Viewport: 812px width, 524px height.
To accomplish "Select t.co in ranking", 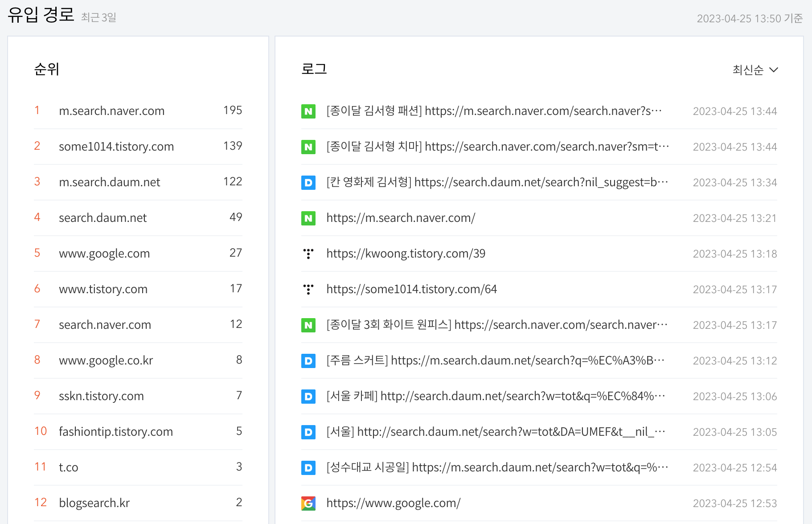I will click(x=69, y=467).
